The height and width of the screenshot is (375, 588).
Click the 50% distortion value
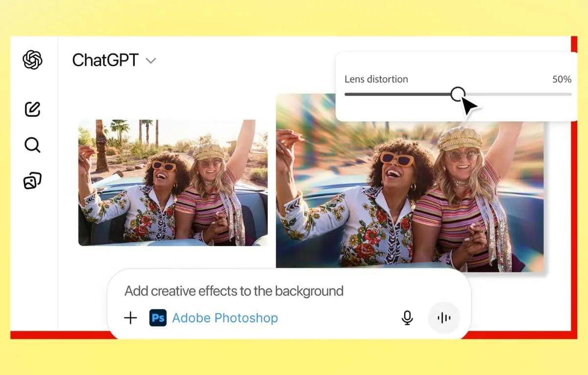click(x=562, y=79)
